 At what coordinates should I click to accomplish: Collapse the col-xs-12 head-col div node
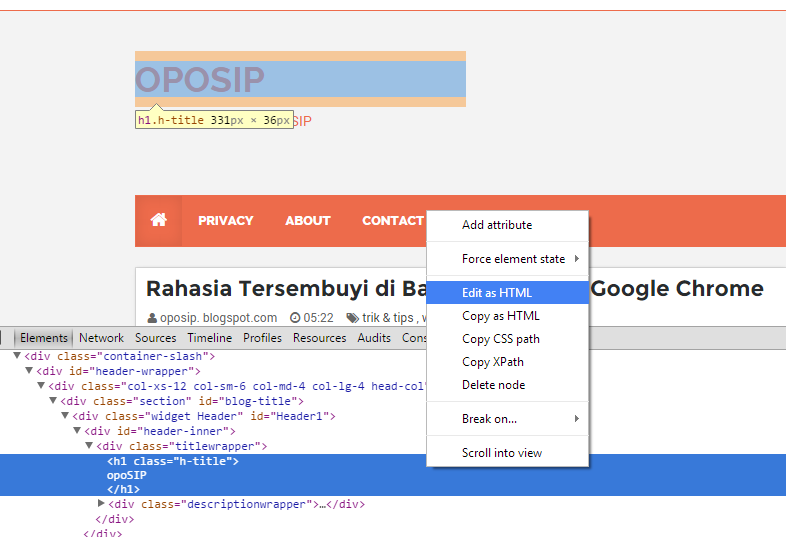(x=41, y=386)
